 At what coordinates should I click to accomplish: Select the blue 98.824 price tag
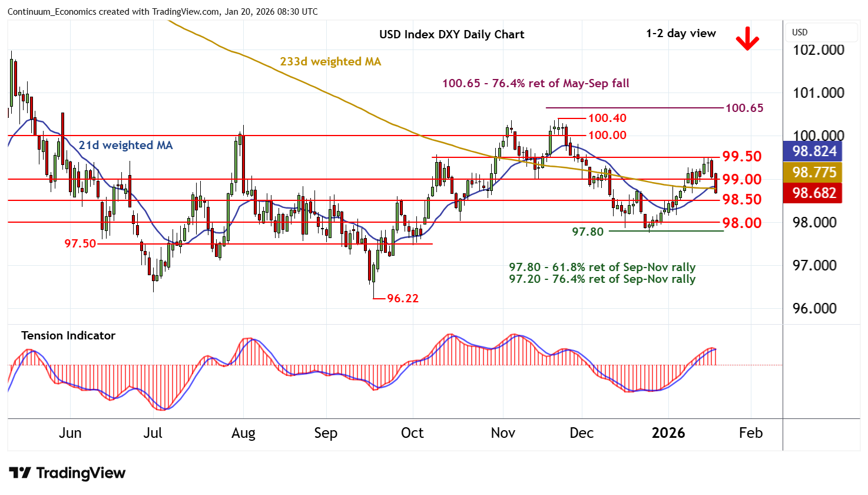814,151
